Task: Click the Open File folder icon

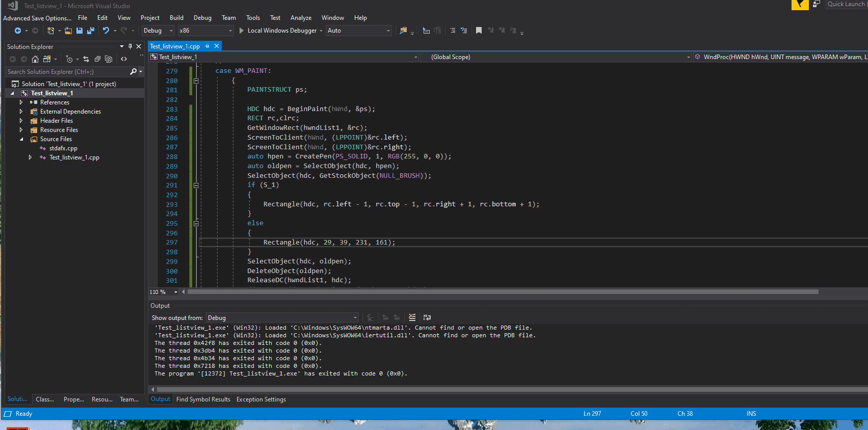Action: point(68,31)
